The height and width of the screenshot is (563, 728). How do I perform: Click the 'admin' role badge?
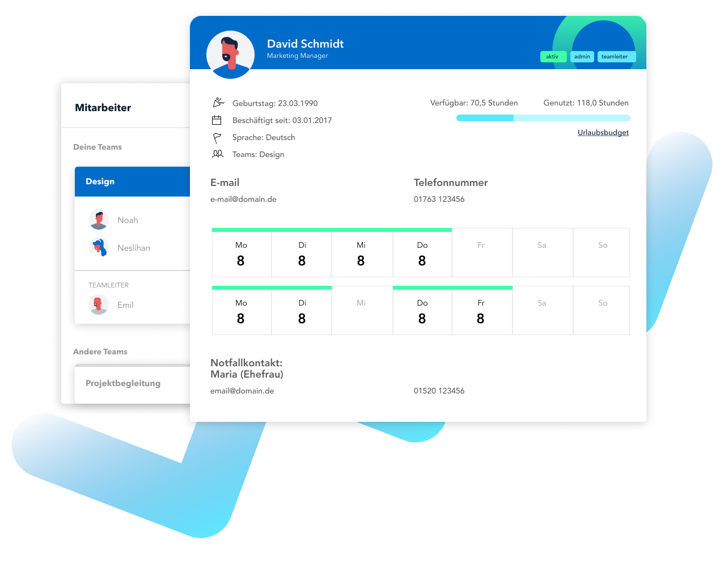[x=582, y=57]
